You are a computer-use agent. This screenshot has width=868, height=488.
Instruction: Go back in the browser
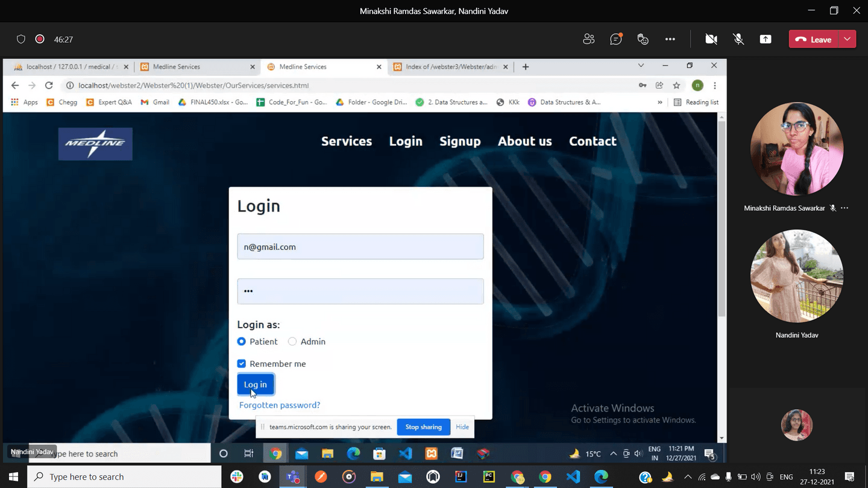[15, 86]
